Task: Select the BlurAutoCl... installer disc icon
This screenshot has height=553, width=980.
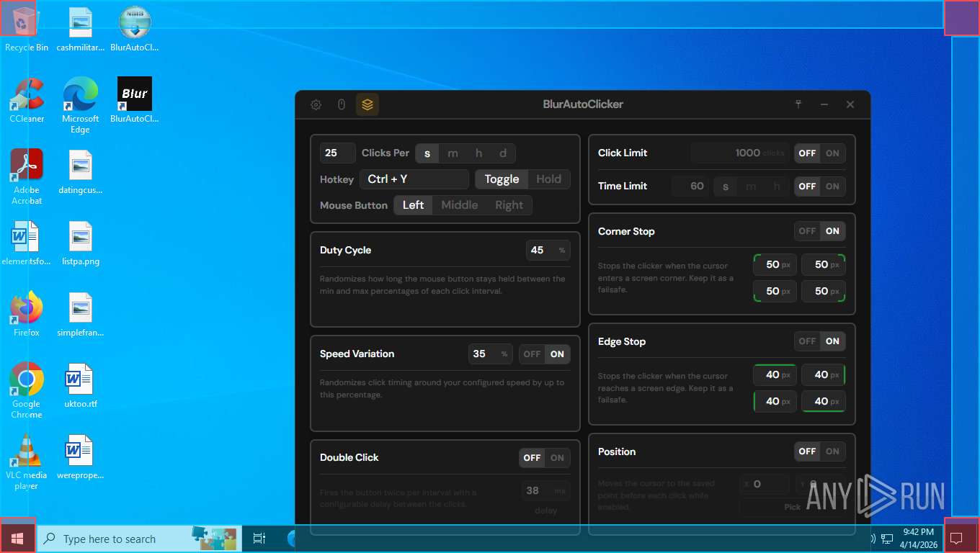Action: [x=135, y=29]
